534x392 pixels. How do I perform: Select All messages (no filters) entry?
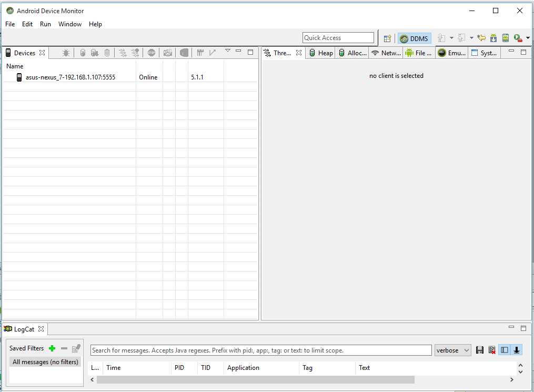tap(45, 362)
